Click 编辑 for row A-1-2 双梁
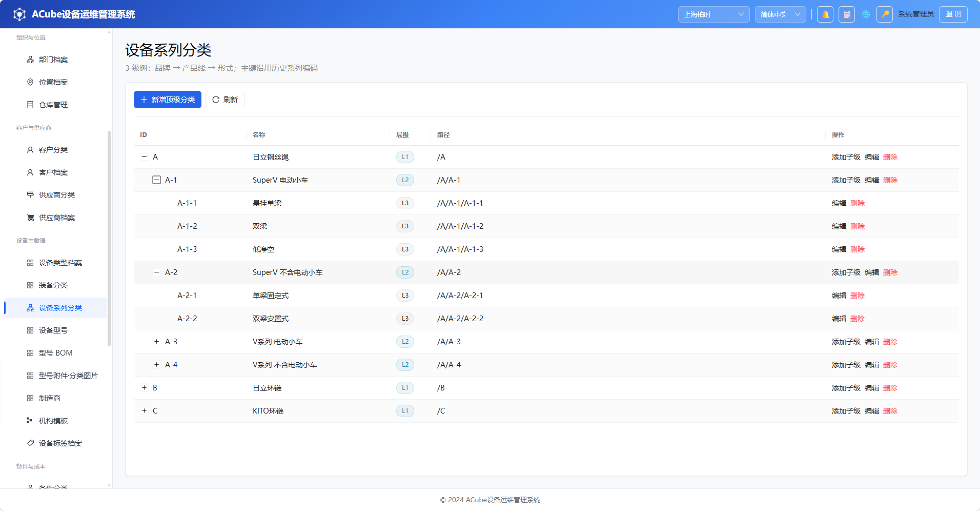The image size is (980, 511). pyautogui.click(x=839, y=226)
